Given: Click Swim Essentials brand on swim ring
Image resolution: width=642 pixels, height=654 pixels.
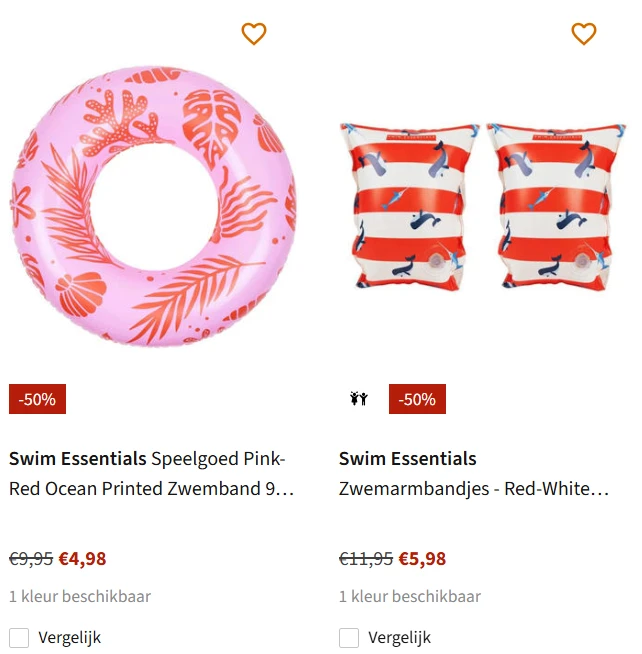Looking at the screenshot, I should (x=78, y=459).
